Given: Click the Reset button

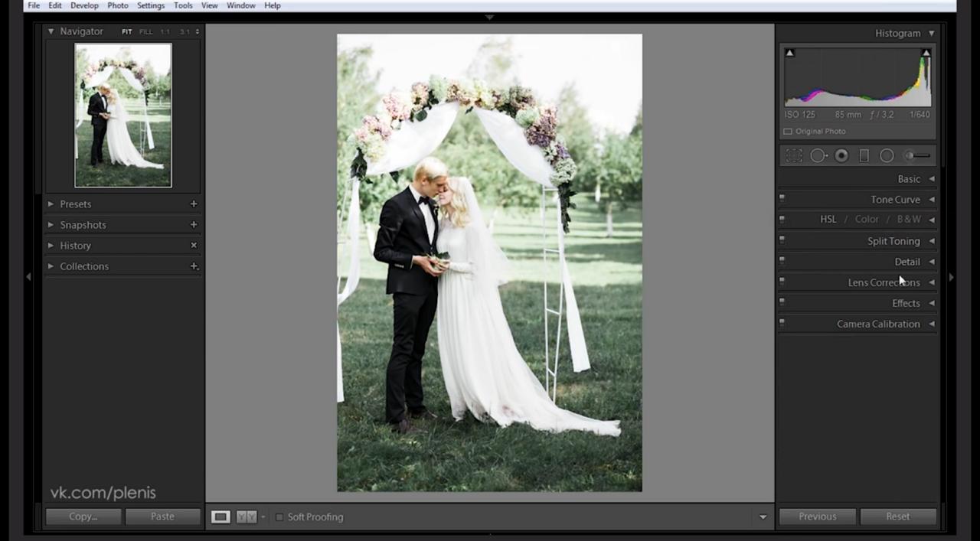Looking at the screenshot, I should [x=897, y=517].
